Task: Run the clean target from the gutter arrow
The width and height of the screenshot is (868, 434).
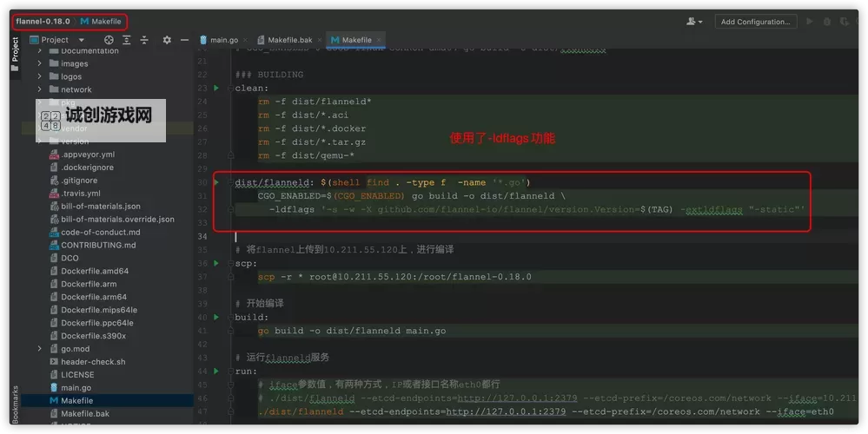Action: pos(216,88)
